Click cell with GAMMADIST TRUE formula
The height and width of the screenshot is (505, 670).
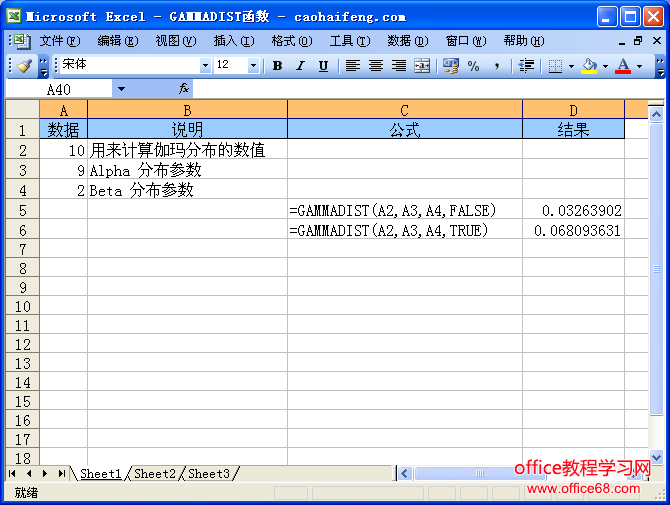click(x=405, y=230)
